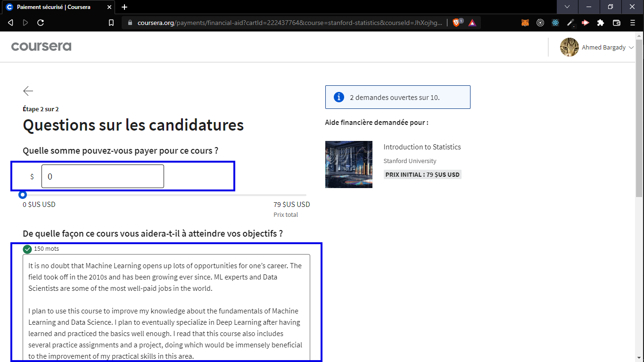Click the green 150 mots checkmark icon
The height and width of the screenshot is (362, 644).
(27, 249)
